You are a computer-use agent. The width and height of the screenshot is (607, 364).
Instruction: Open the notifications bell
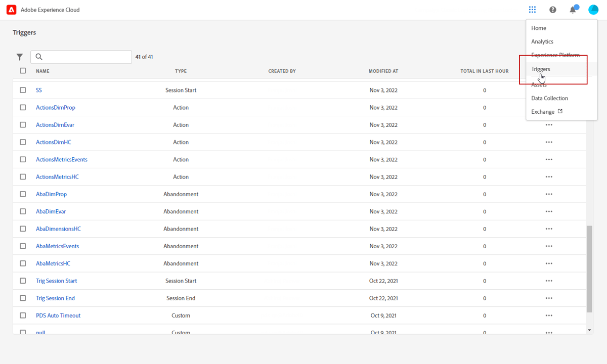tap(573, 10)
